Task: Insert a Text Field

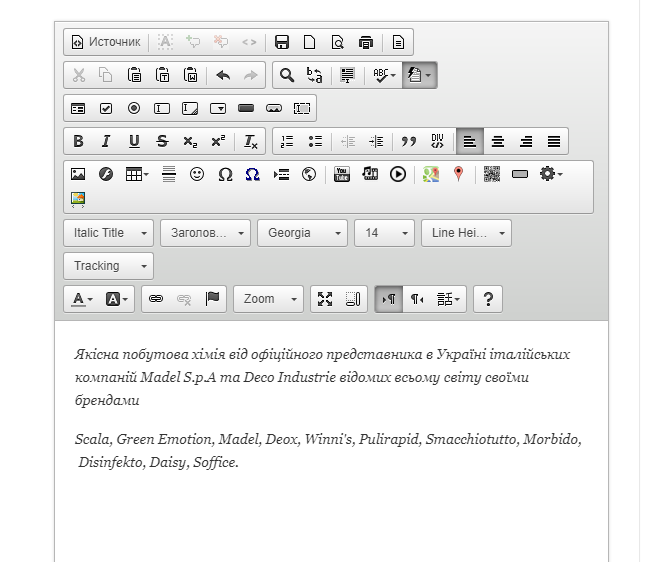Action: coord(162,108)
